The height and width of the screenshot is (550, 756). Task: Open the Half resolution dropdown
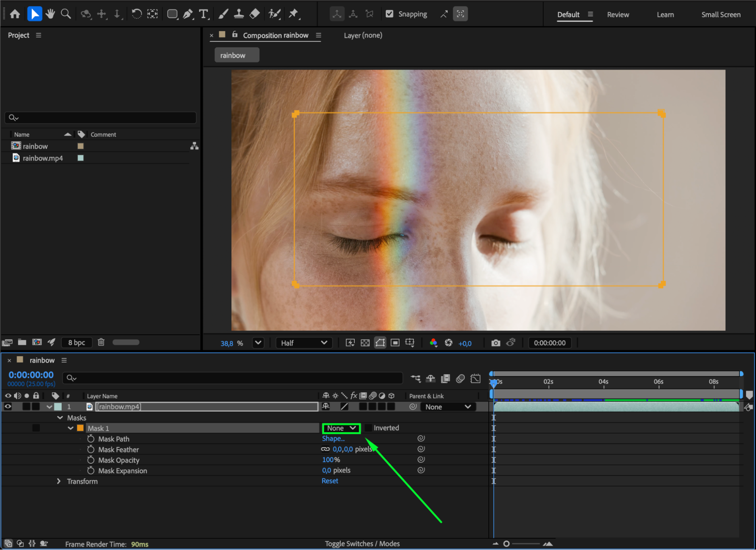tap(304, 343)
